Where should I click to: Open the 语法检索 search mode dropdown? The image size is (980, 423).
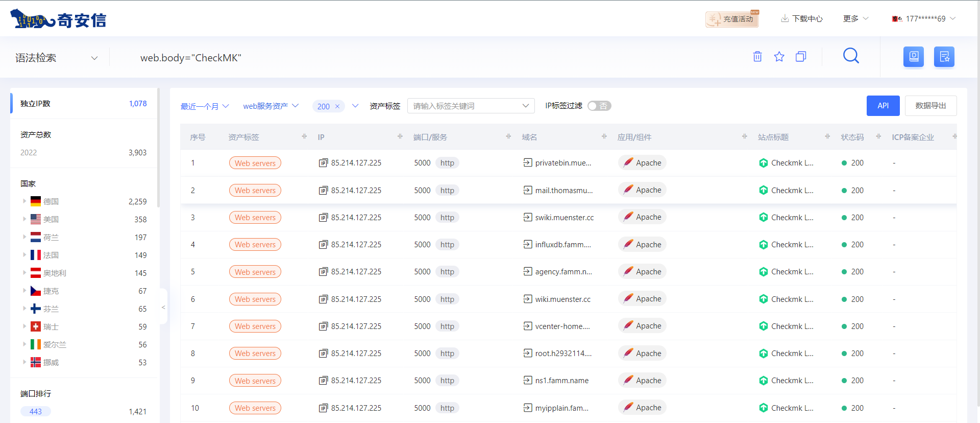point(56,58)
